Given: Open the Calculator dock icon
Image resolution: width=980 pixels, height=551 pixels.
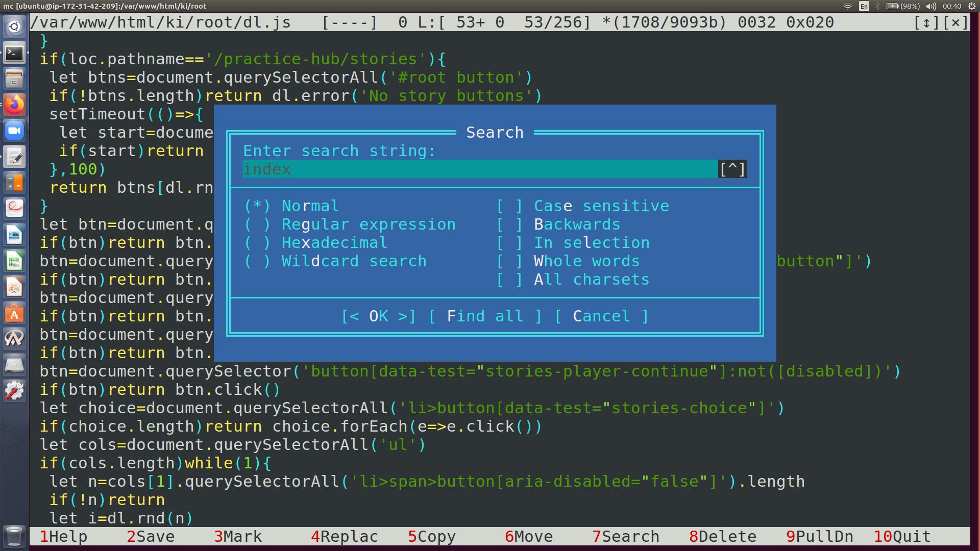Looking at the screenshot, I should pyautogui.click(x=14, y=182).
